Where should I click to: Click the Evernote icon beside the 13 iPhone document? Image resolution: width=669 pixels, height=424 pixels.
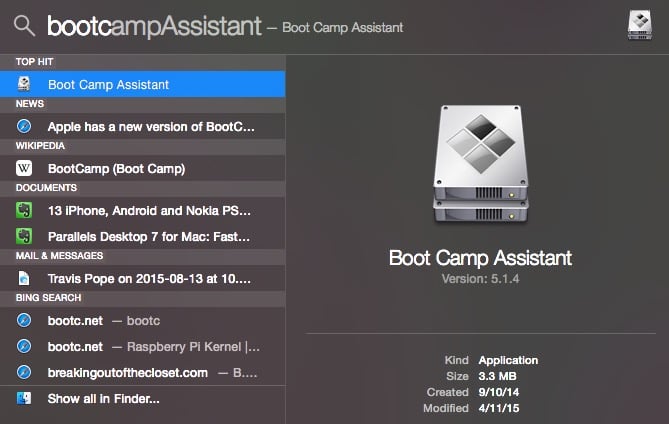24,210
